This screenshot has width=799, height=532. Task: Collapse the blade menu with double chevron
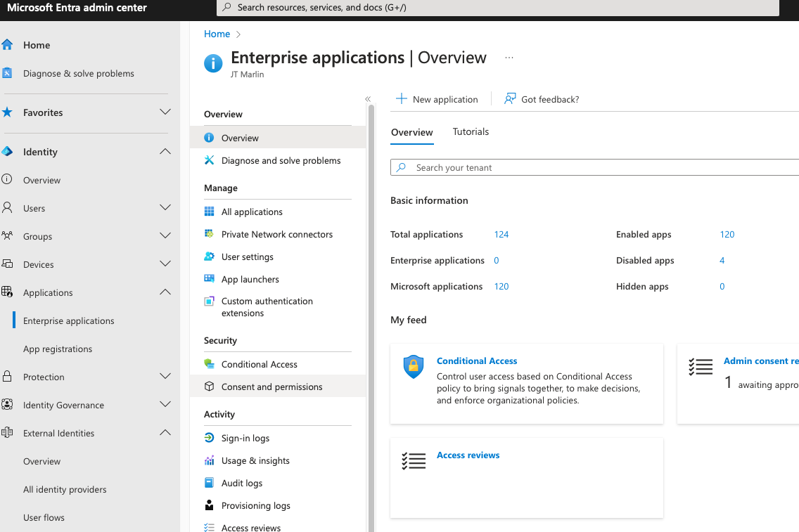(368, 99)
